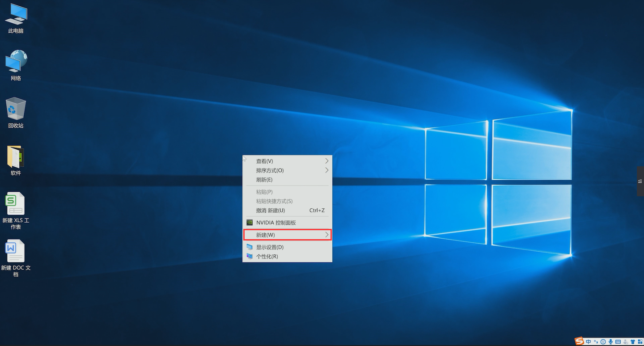Choose 查看(V) in the context menu
This screenshot has height=346, width=644.
[287, 161]
